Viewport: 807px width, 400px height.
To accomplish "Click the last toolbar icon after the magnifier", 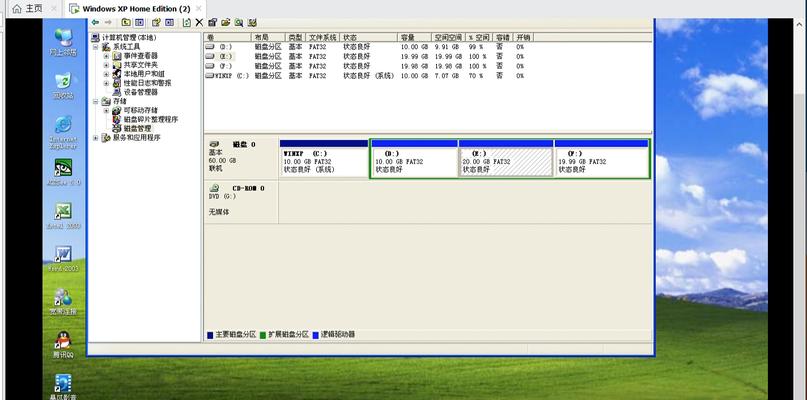I will coord(252,23).
